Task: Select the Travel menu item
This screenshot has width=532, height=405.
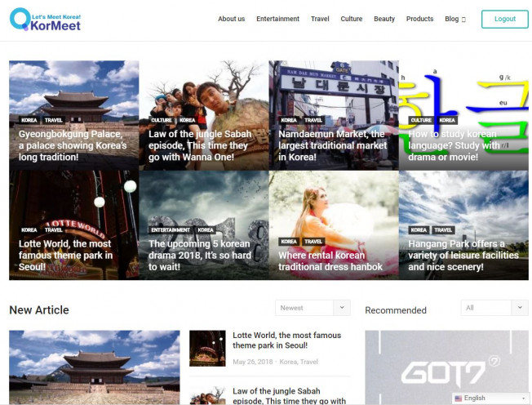Action: click(320, 19)
